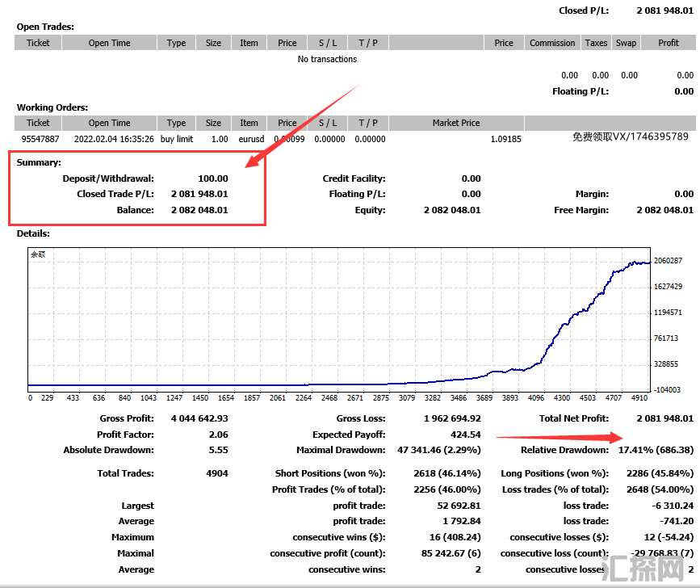Click the Profit column header

click(x=669, y=43)
